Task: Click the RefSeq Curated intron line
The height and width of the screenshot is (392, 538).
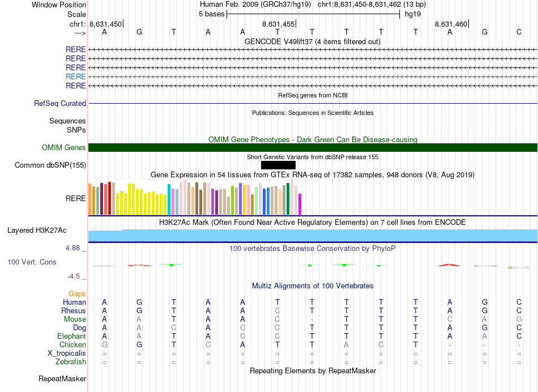Action: click(313, 103)
